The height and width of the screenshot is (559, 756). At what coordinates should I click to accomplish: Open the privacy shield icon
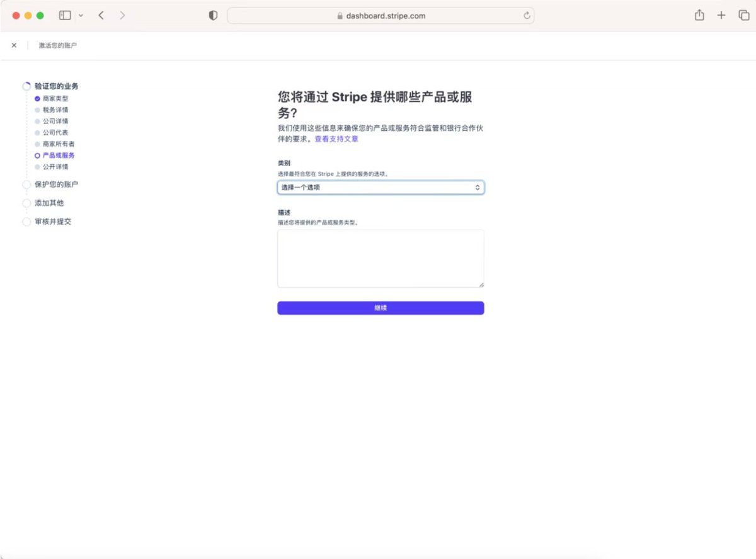[213, 16]
